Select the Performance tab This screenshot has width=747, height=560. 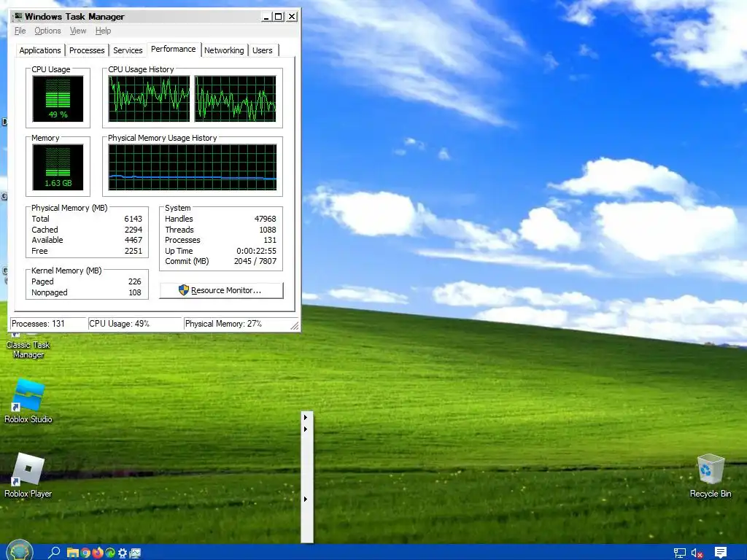pyautogui.click(x=174, y=49)
